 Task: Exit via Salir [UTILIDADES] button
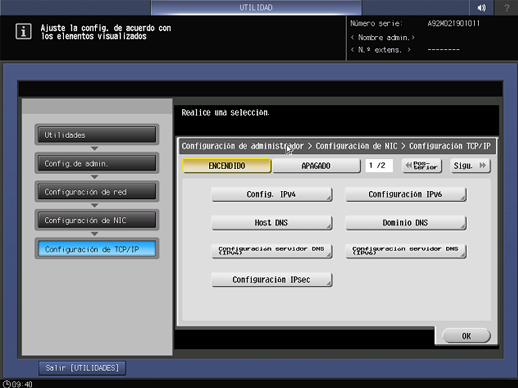click(x=82, y=368)
